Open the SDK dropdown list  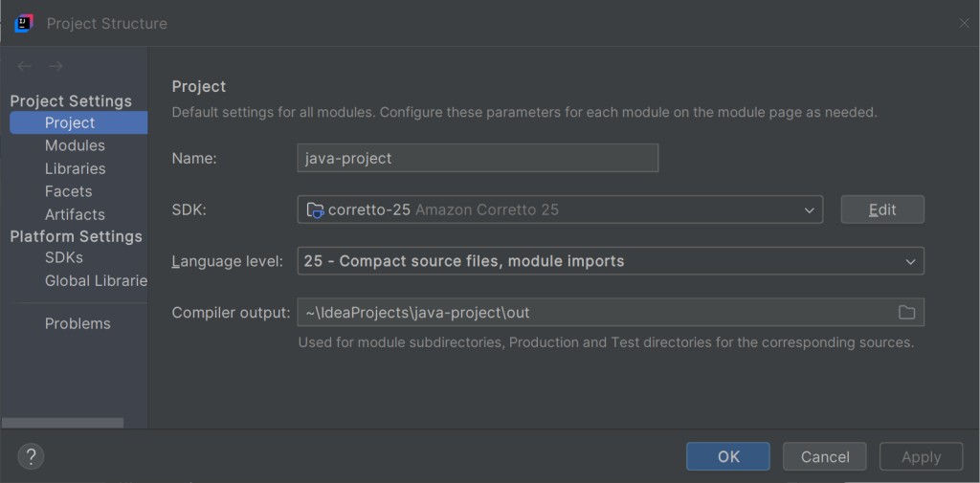click(x=810, y=209)
